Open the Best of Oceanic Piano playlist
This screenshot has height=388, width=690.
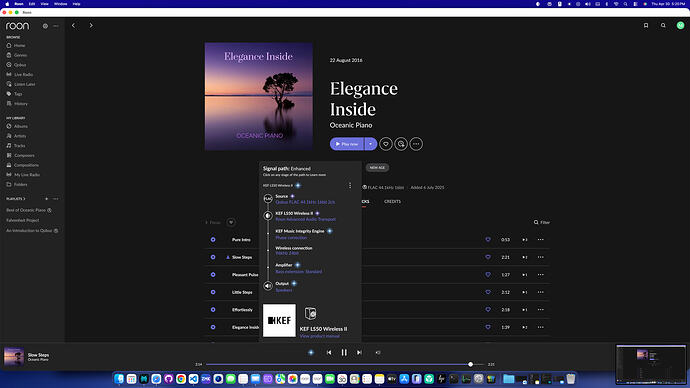26,210
